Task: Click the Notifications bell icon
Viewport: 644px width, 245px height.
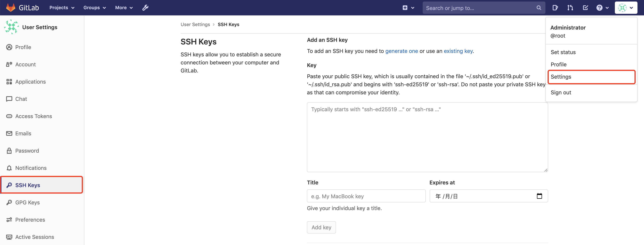Action: click(x=9, y=168)
